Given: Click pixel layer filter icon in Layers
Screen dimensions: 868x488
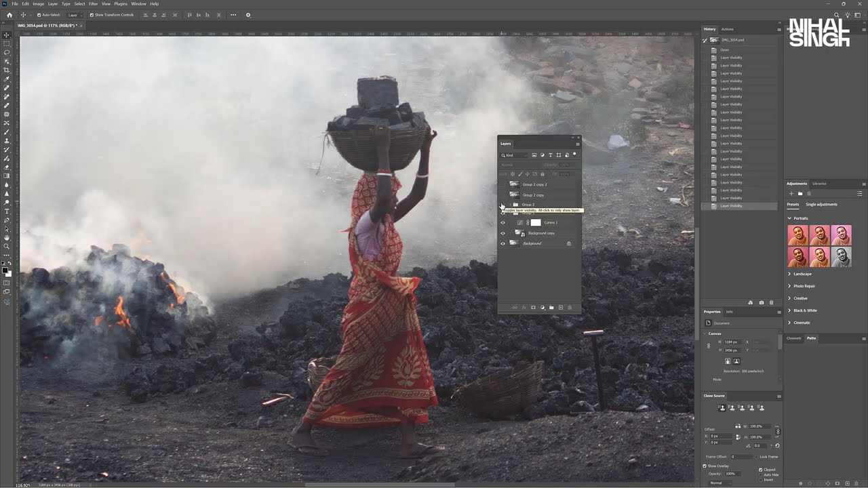Looking at the screenshot, I should point(534,155).
